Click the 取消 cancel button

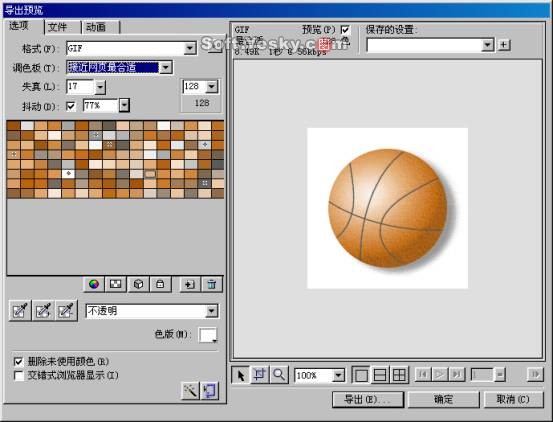point(513,399)
